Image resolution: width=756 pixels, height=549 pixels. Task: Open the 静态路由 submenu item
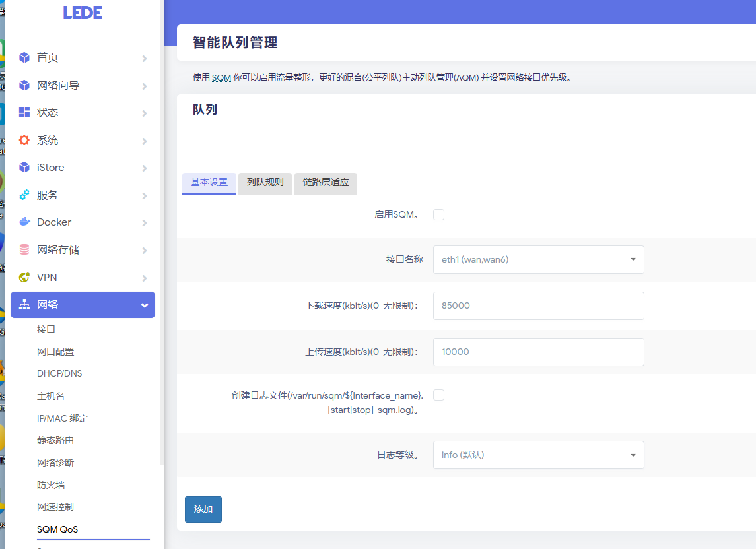pyautogui.click(x=55, y=440)
